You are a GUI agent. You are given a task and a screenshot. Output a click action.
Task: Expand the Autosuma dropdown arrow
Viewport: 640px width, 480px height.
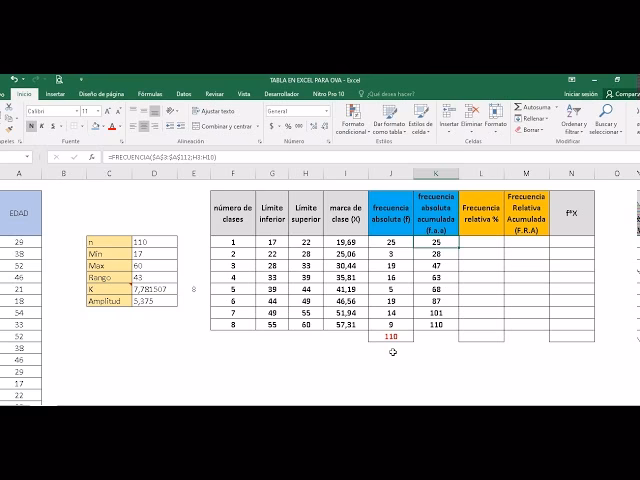(556, 107)
